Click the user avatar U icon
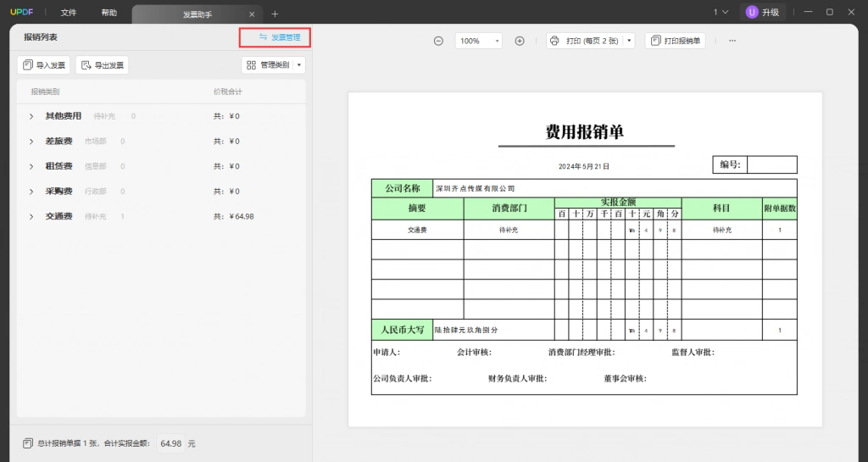 751,12
